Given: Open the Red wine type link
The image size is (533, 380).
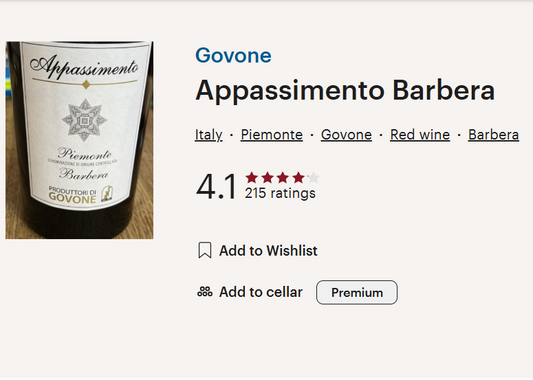Looking at the screenshot, I should coord(420,135).
